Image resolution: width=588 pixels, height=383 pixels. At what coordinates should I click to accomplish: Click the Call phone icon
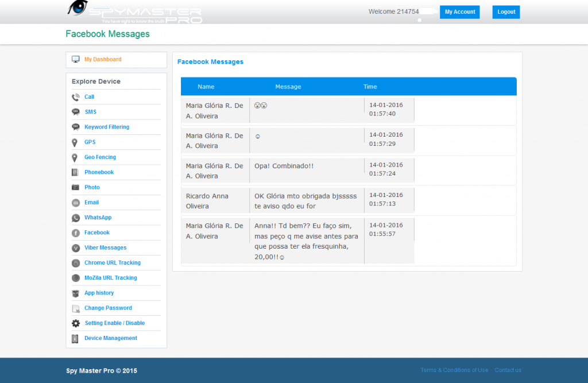76,97
